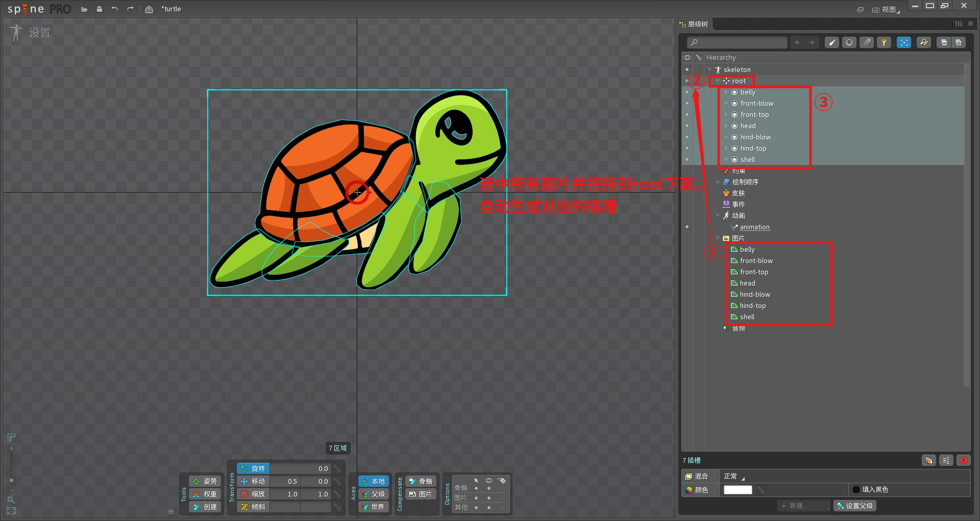Filter the tree by slots using circle icon
This screenshot has width=980, height=521.
coord(849,42)
